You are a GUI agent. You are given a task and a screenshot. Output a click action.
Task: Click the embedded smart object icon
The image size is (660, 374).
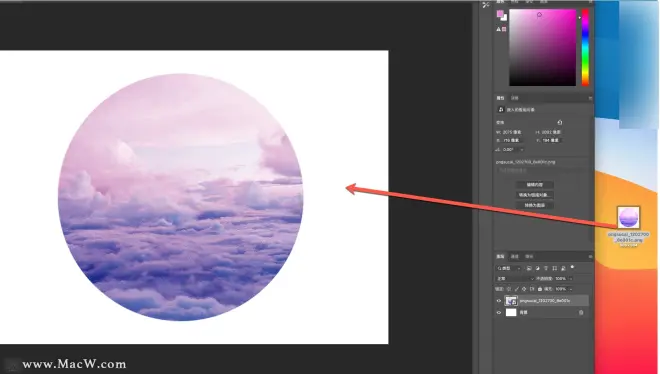coord(501,109)
